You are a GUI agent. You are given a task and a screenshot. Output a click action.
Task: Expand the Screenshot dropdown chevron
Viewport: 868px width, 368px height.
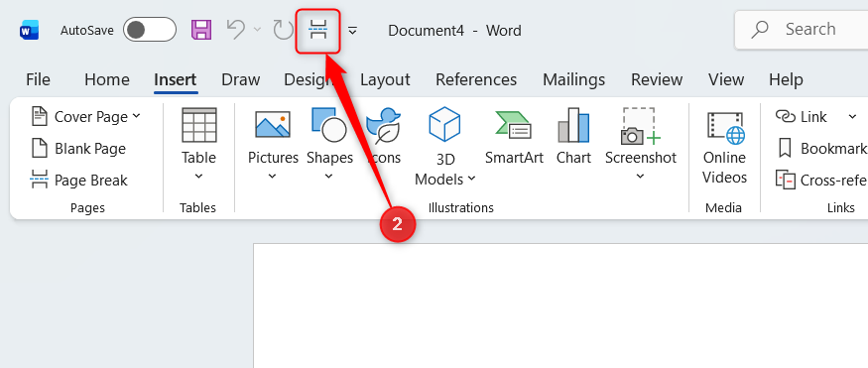click(641, 177)
